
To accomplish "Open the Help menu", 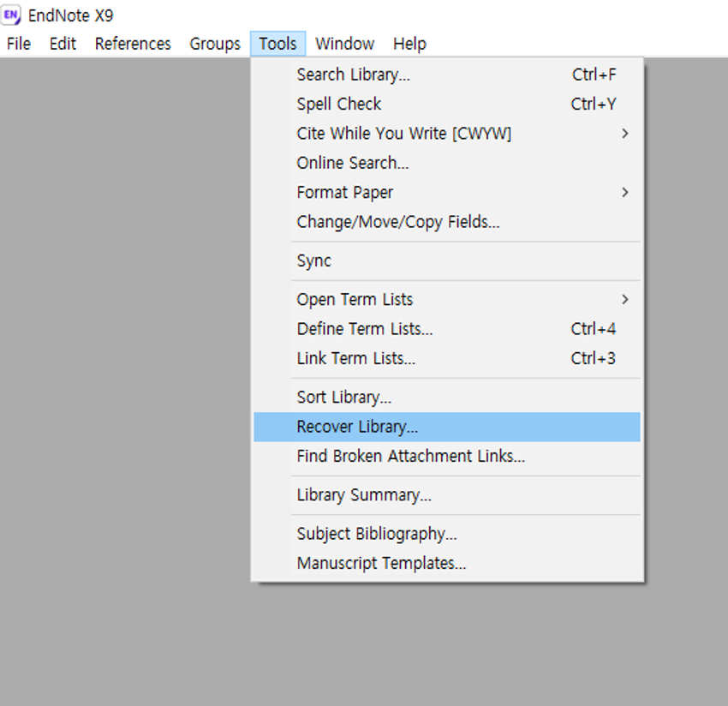I will [409, 44].
